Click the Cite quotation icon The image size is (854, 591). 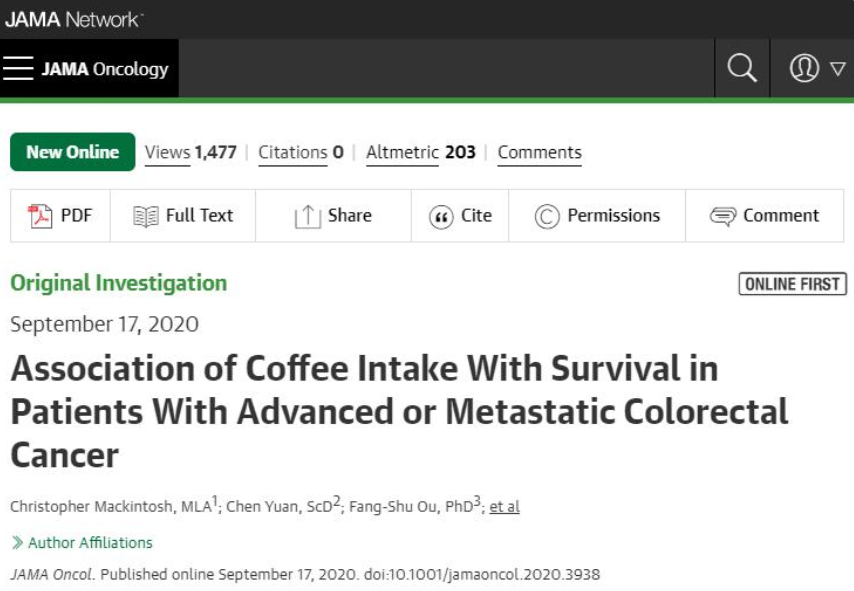coord(441,216)
